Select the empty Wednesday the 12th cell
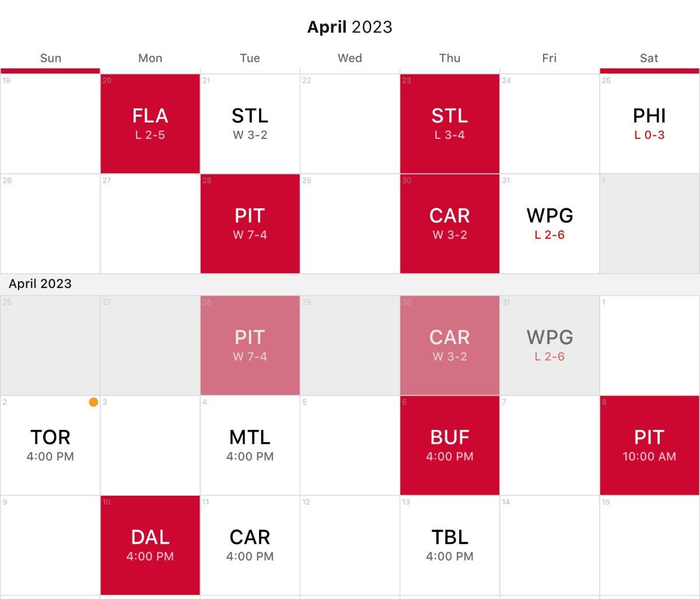The width and height of the screenshot is (700, 599). click(350, 545)
